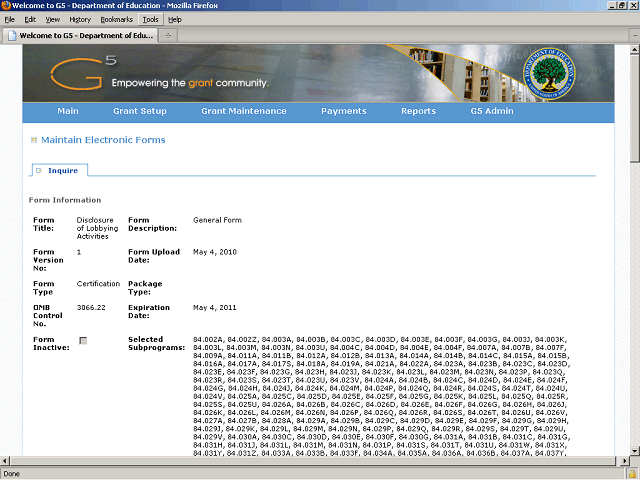Open a new tab with plus button
640x480 pixels.
(x=168, y=36)
